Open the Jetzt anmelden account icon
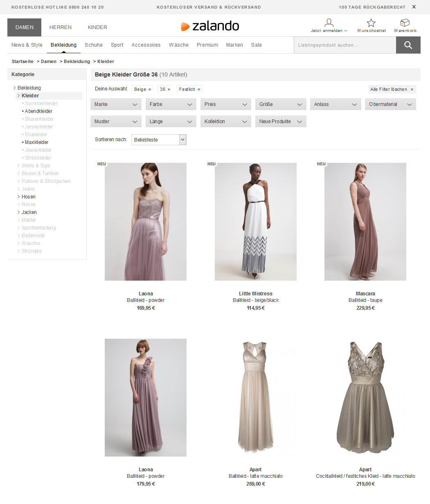Viewport: 430px width, 504px height. tap(329, 23)
